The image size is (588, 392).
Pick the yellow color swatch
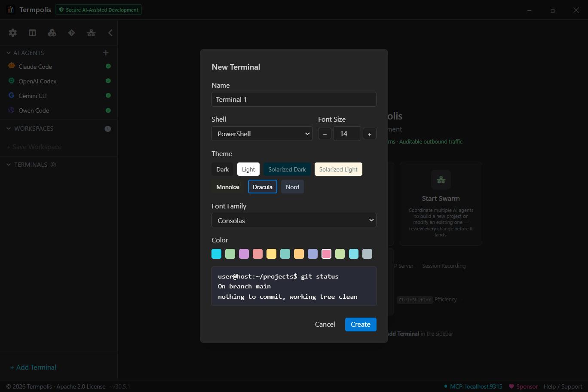[x=272, y=254]
